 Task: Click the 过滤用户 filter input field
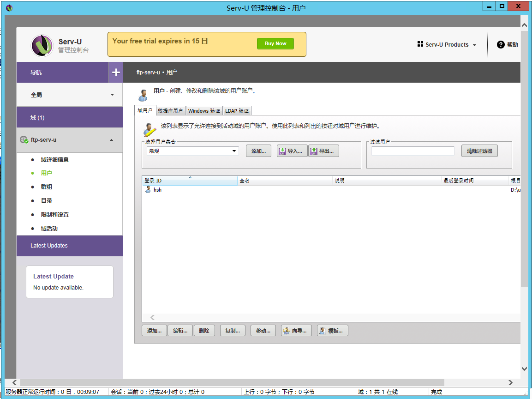pos(412,151)
